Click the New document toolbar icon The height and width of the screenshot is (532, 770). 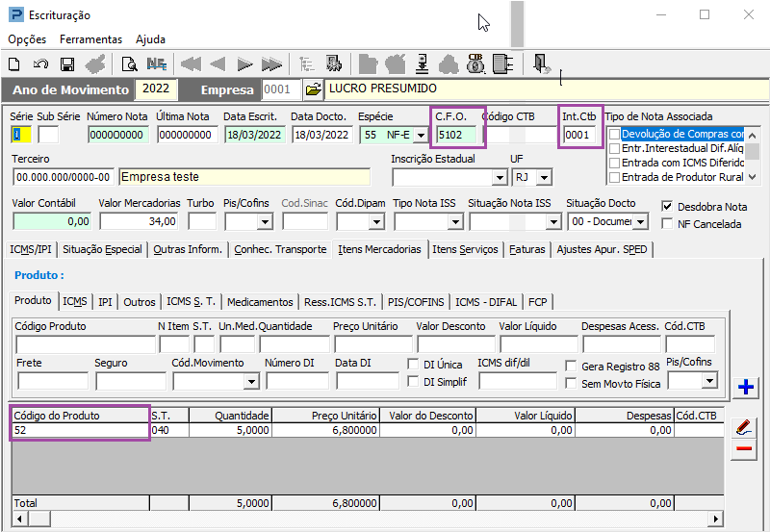(x=14, y=63)
